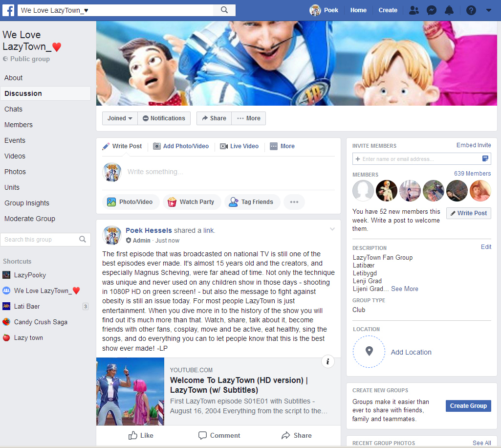Click Share below the post
Image resolution: width=501 pixels, height=448 pixels.
(x=297, y=436)
